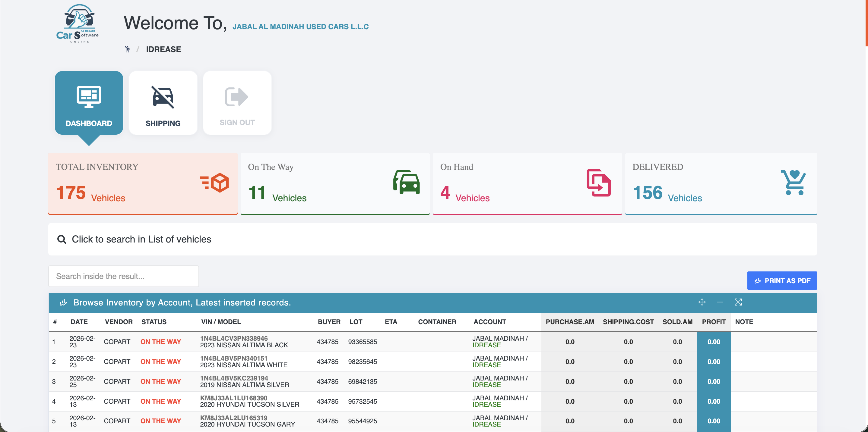Click lot number 93365585

pos(363,342)
